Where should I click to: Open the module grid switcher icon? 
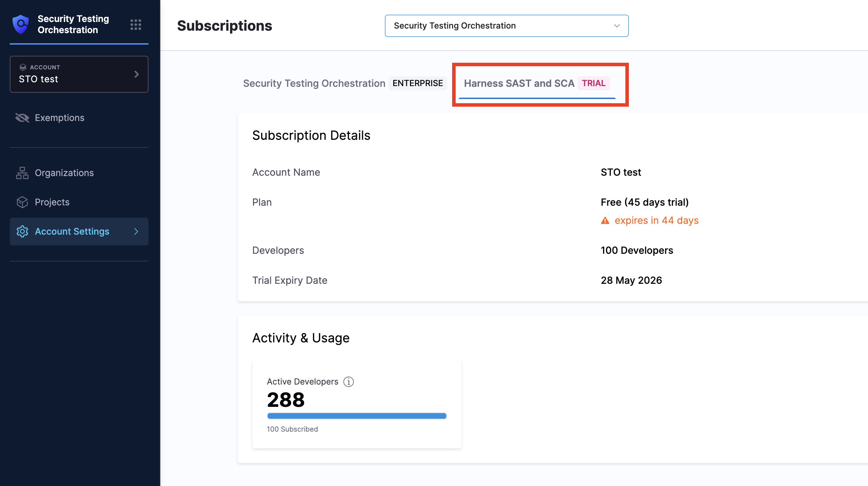tap(136, 24)
